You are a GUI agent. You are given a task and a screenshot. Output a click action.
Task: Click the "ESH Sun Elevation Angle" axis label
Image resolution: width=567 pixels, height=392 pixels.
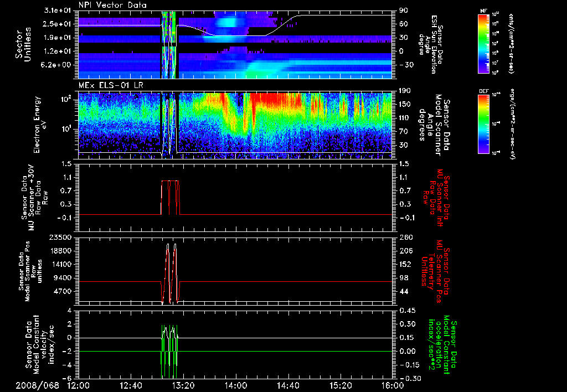[431, 44]
